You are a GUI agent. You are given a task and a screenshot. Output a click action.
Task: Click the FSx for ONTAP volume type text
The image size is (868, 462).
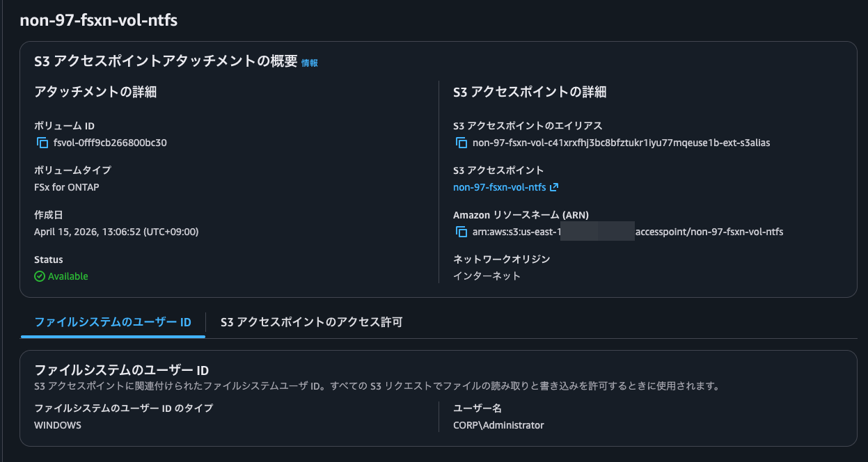[68, 186]
